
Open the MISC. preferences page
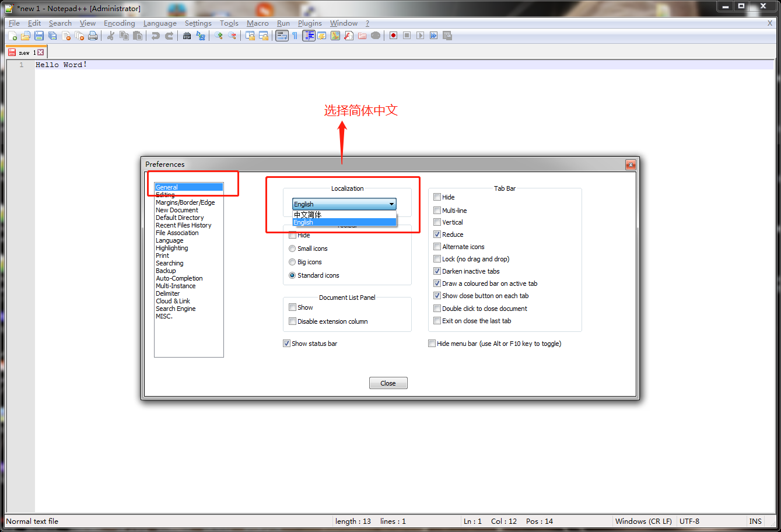[x=164, y=316]
